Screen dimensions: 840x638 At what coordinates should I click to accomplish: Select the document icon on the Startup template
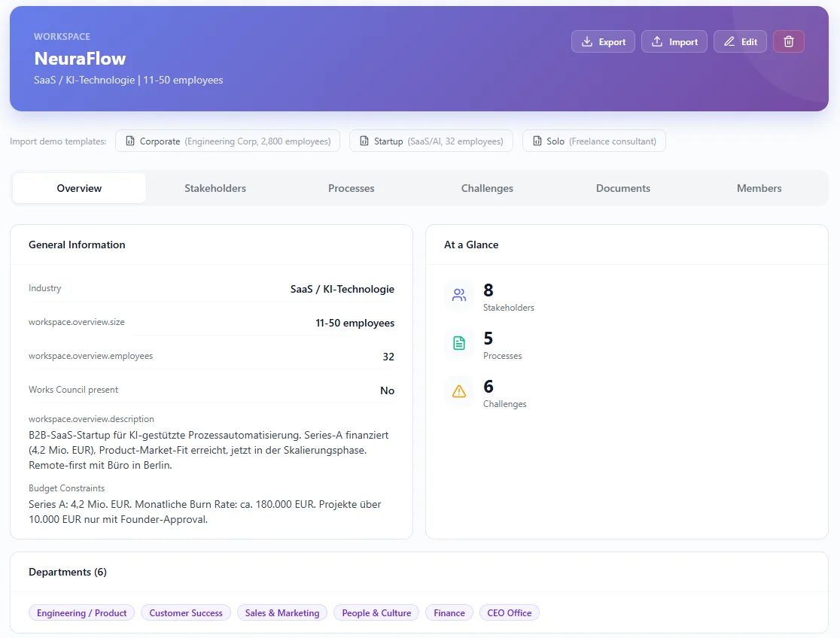(363, 141)
